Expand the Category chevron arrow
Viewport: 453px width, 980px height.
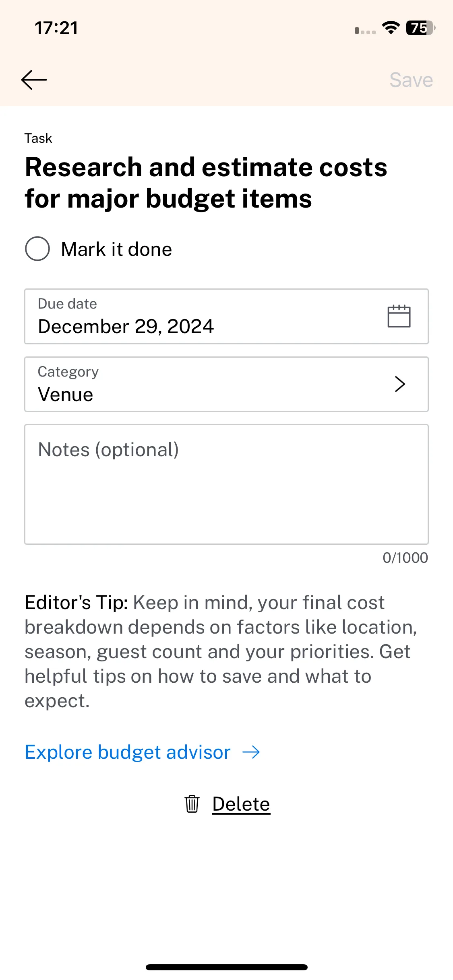click(399, 384)
